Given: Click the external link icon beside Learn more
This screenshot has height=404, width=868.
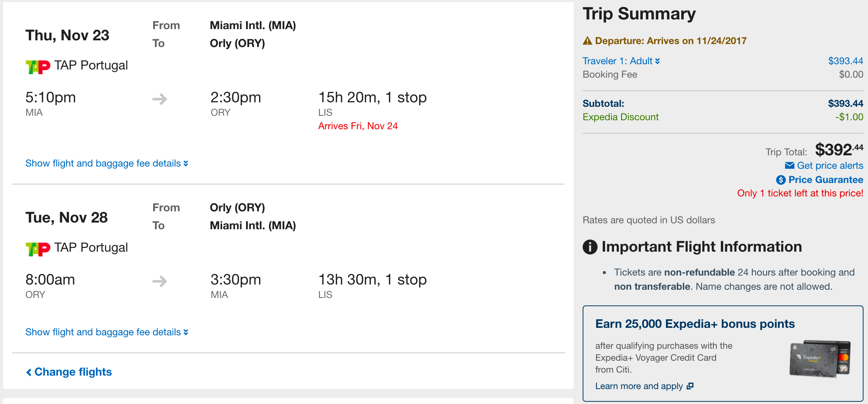Looking at the screenshot, I should coord(690,386).
